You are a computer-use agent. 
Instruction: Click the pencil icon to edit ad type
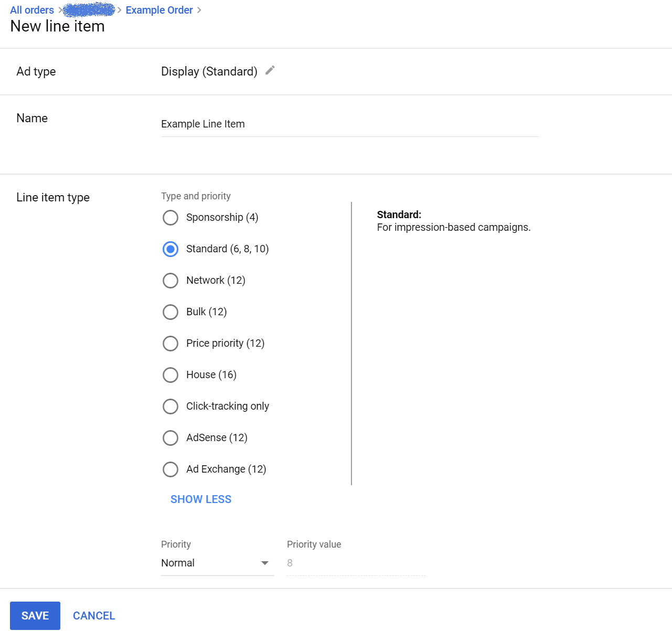[270, 71]
